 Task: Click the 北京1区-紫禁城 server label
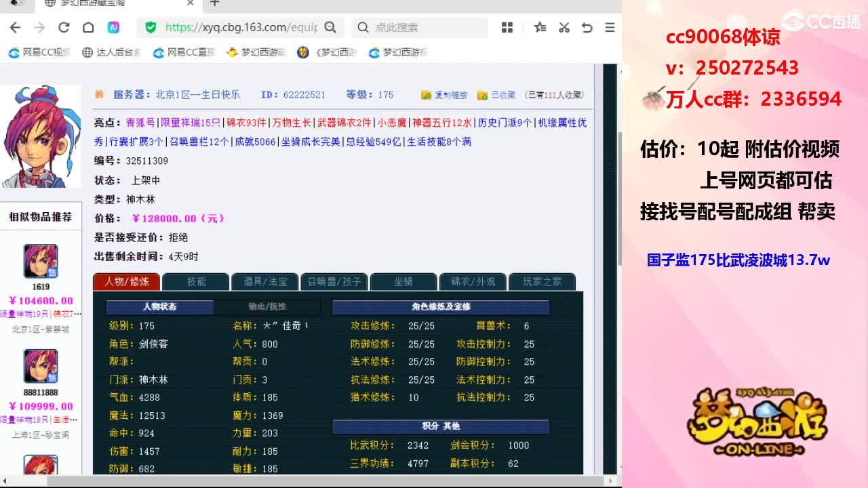pos(41,329)
